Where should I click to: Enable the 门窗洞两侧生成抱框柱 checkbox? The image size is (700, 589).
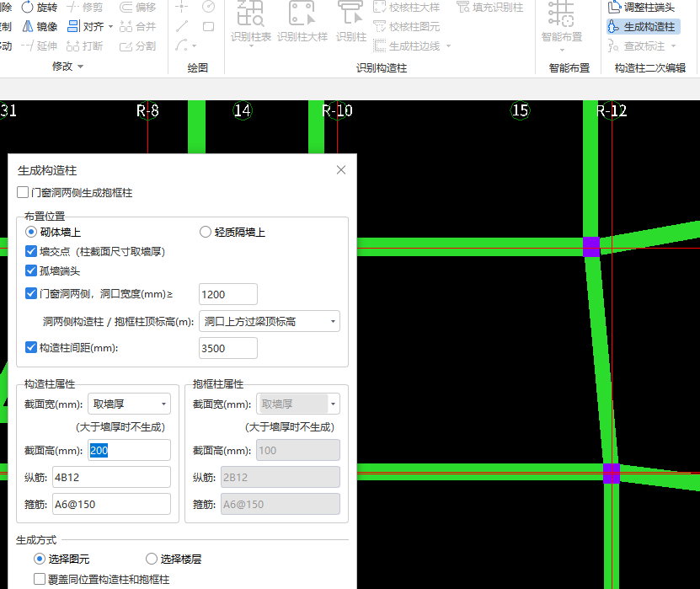click(23, 192)
